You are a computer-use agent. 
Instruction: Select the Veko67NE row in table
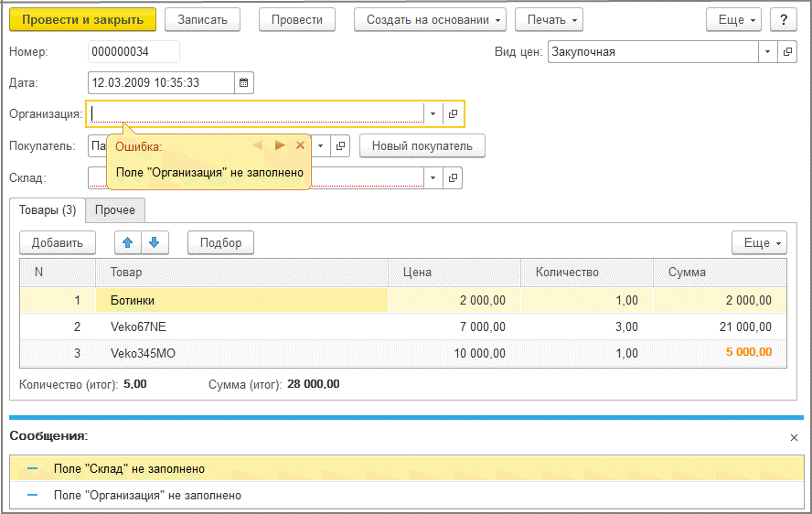tap(403, 327)
